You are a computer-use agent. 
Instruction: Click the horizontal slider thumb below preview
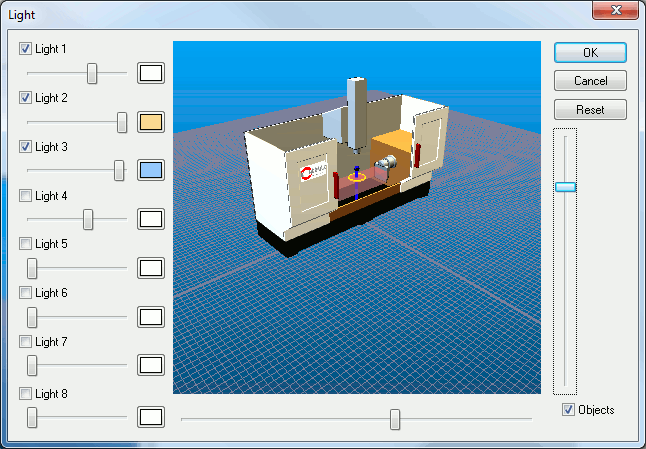(x=395, y=419)
